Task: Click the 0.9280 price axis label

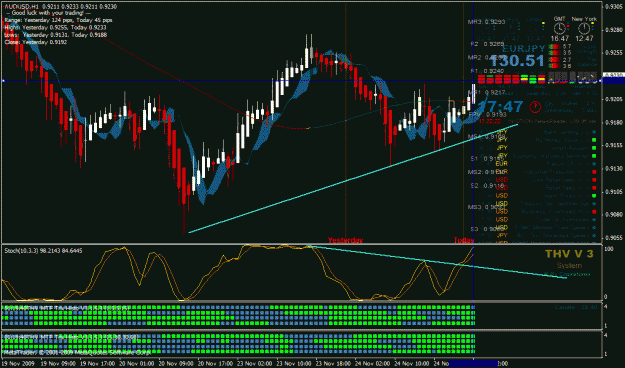Action: point(614,30)
